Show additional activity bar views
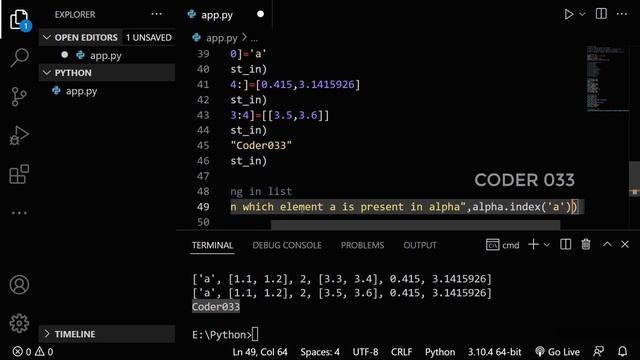This screenshot has width=640, height=360. tap(19, 213)
